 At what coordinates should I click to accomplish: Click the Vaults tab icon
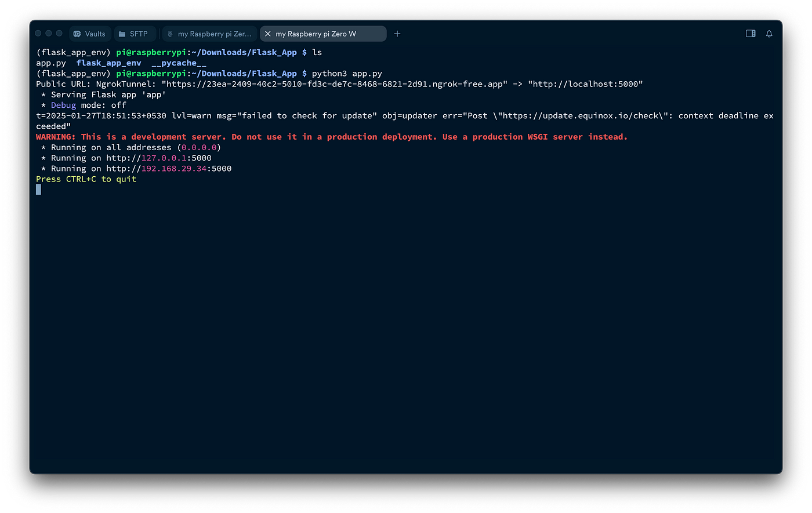click(x=77, y=34)
